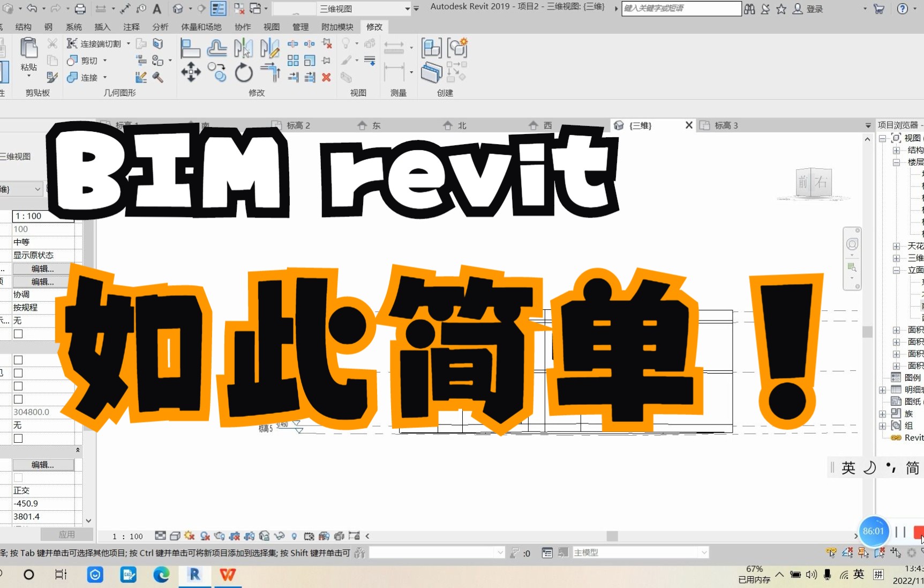Expand the 天花 node in project browser

896,246
